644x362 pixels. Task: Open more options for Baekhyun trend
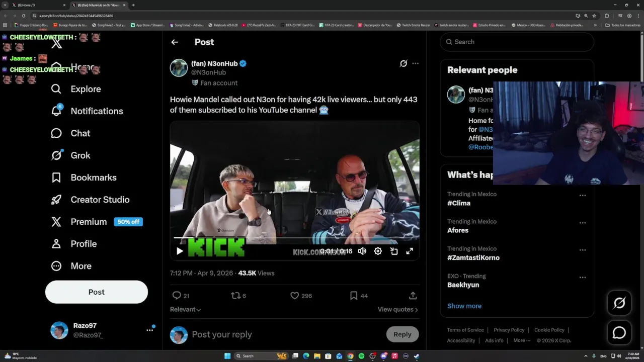(x=583, y=277)
